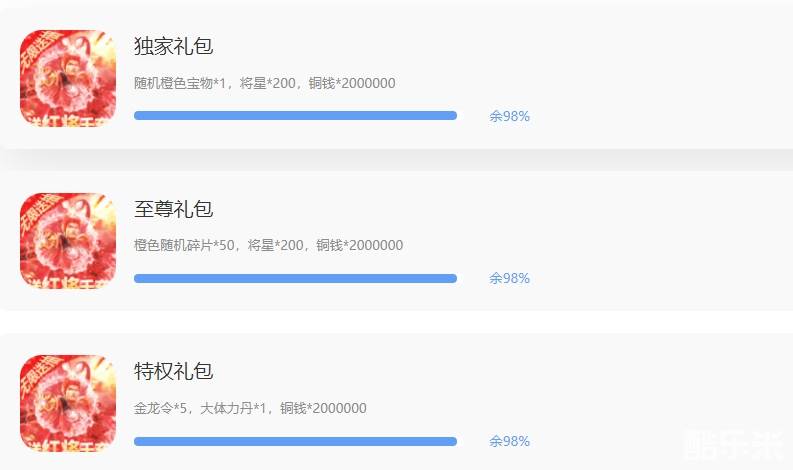
Task: Click the 特权礼包 remaining progress bar
Action: pos(295,441)
